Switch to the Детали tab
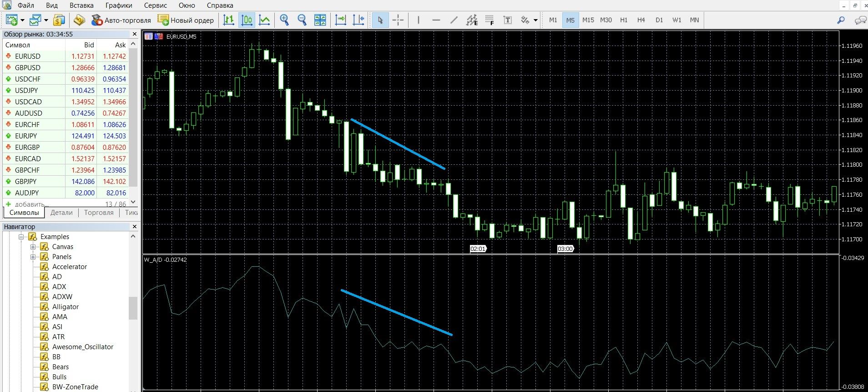This screenshot has height=392, width=868. (x=61, y=213)
